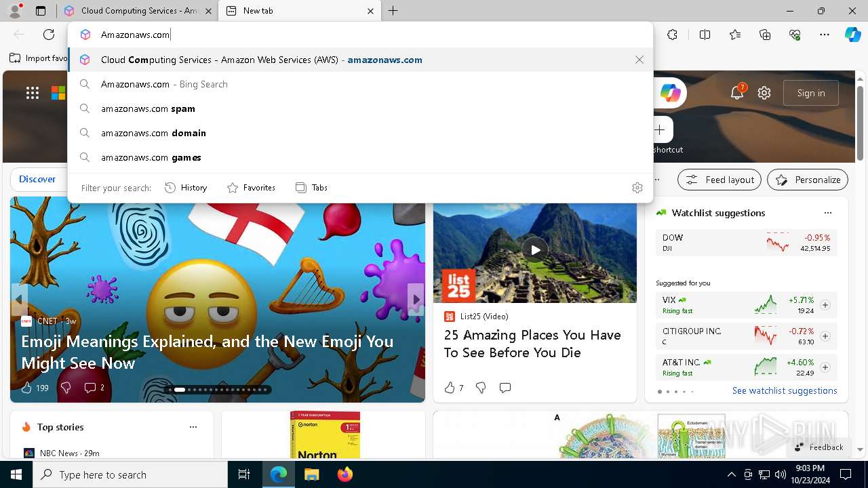Open comments on 25 Amazing Places video
The height and width of the screenshot is (488, 868).
click(505, 388)
